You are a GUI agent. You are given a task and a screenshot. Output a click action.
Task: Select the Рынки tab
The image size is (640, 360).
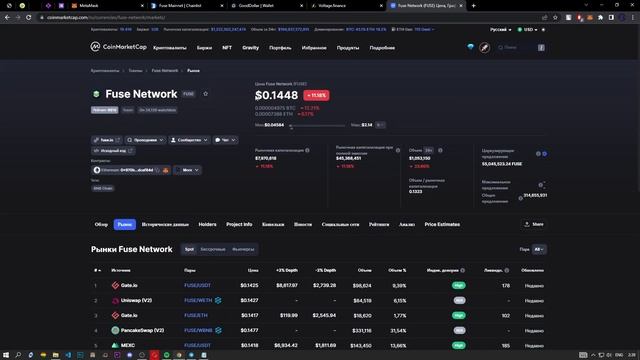point(125,224)
